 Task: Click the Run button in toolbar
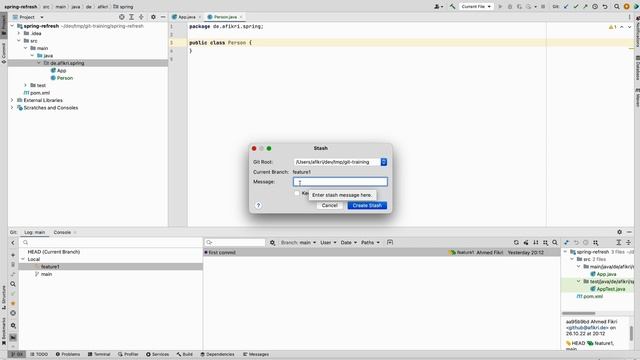500,7
